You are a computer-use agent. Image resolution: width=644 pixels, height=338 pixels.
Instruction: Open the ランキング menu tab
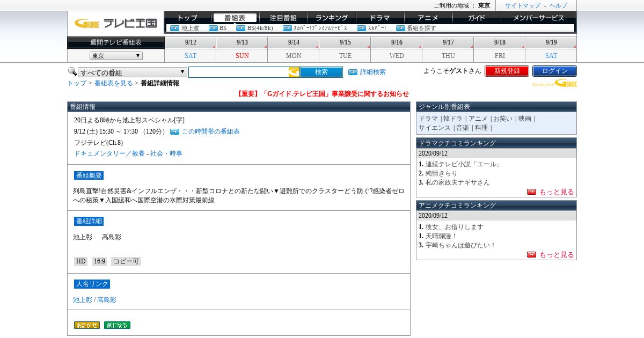click(x=332, y=18)
